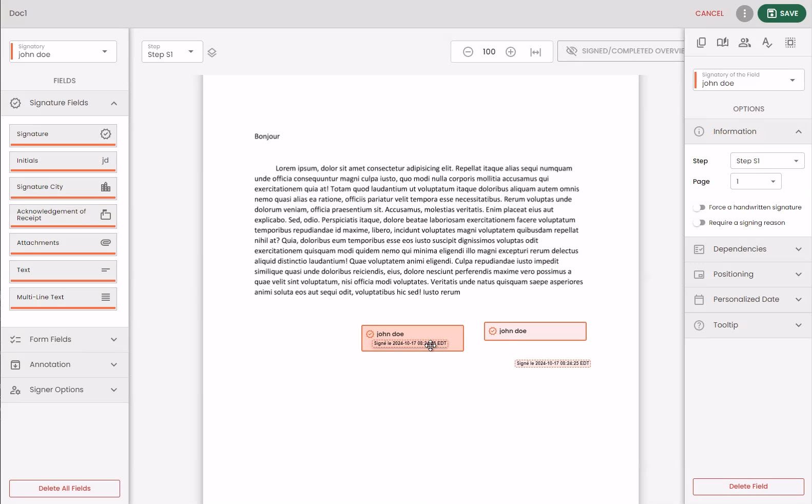Click the Attachments paperclip icon

tap(106, 242)
